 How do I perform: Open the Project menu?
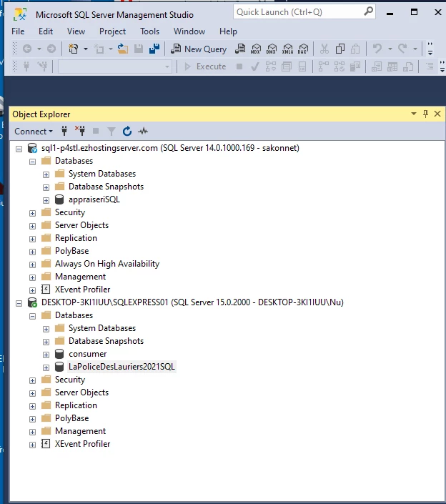coord(112,31)
